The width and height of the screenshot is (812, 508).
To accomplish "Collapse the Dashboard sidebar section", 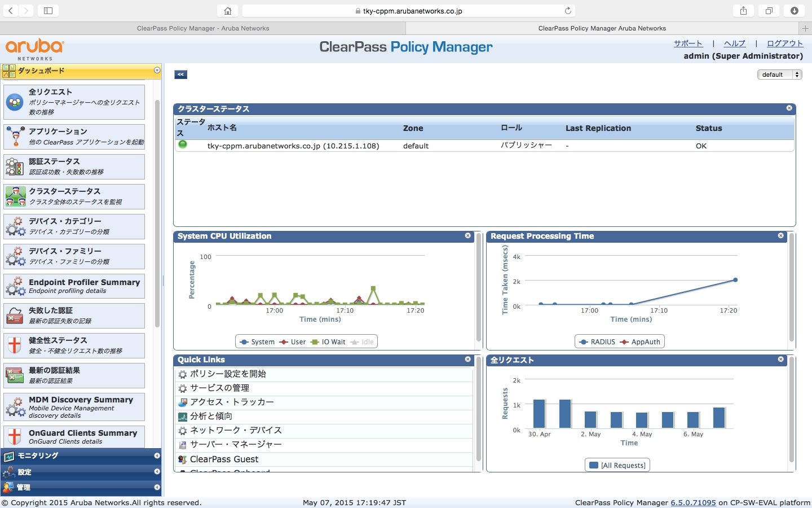I will tap(157, 71).
